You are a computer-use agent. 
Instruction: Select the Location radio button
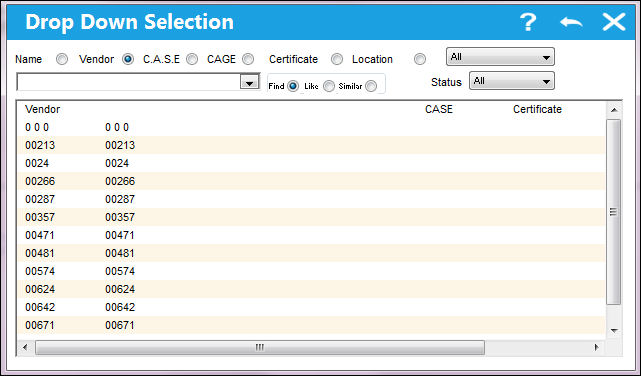[419, 59]
